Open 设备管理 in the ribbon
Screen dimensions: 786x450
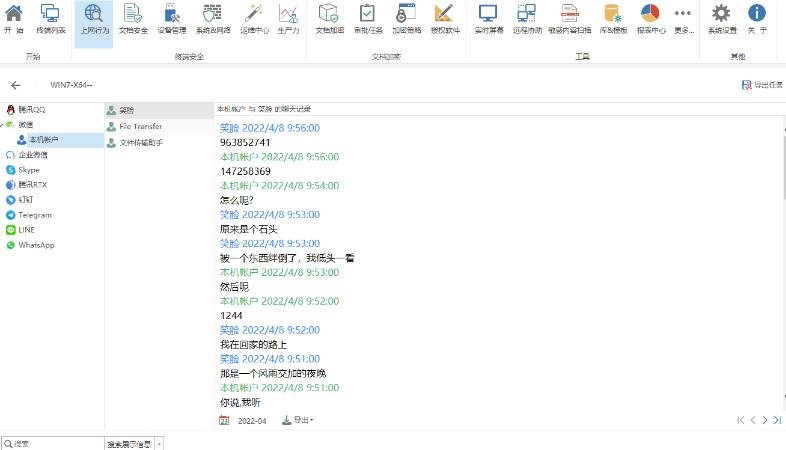[x=172, y=19]
